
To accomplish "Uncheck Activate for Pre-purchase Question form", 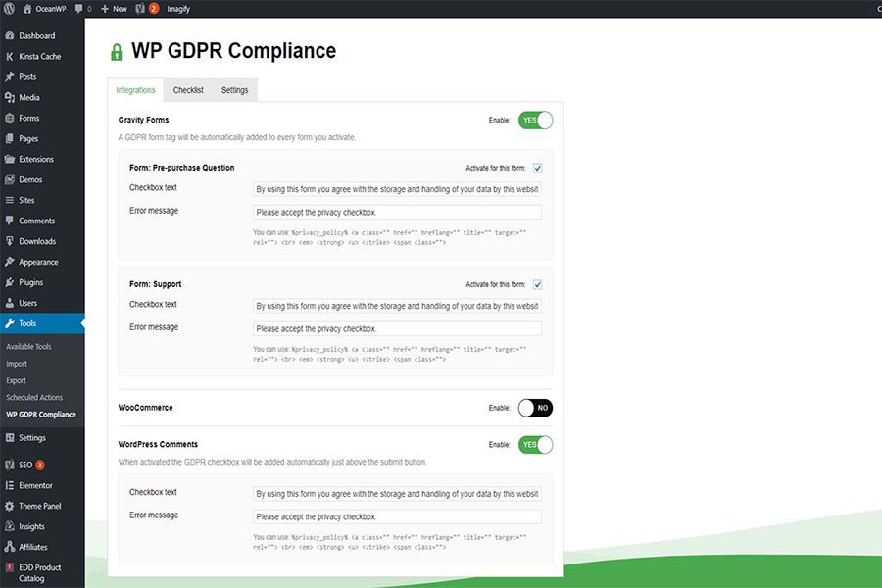I will pyautogui.click(x=537, y=168).
